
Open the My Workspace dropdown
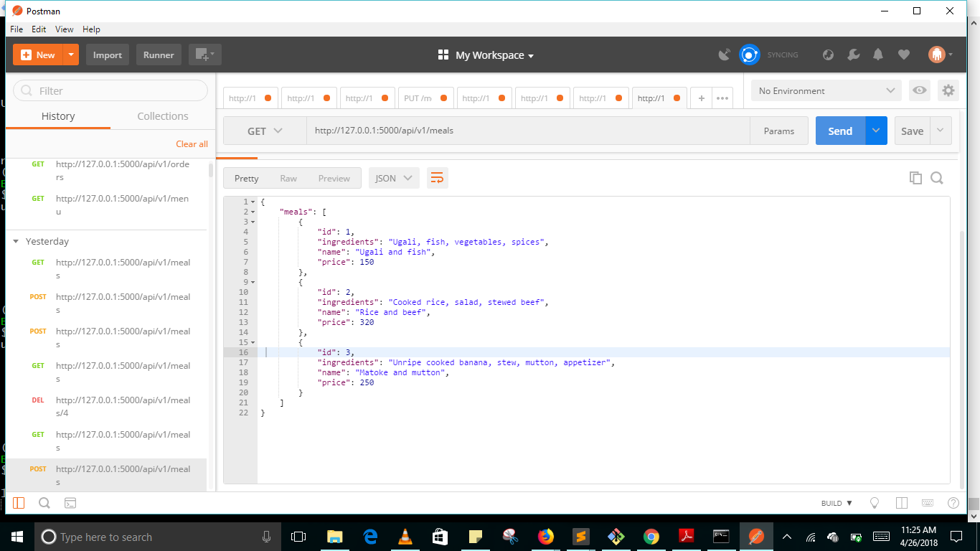pyautogui.click(x=486, y=55)
